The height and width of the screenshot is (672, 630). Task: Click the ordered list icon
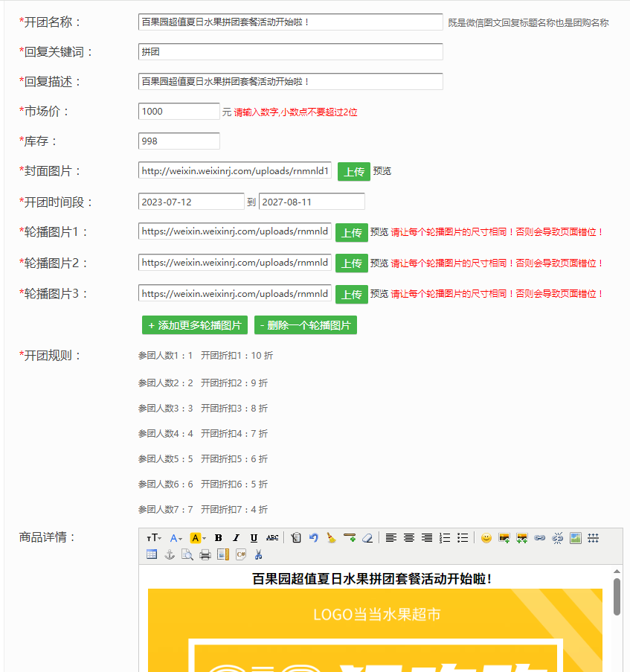point(445,538)
